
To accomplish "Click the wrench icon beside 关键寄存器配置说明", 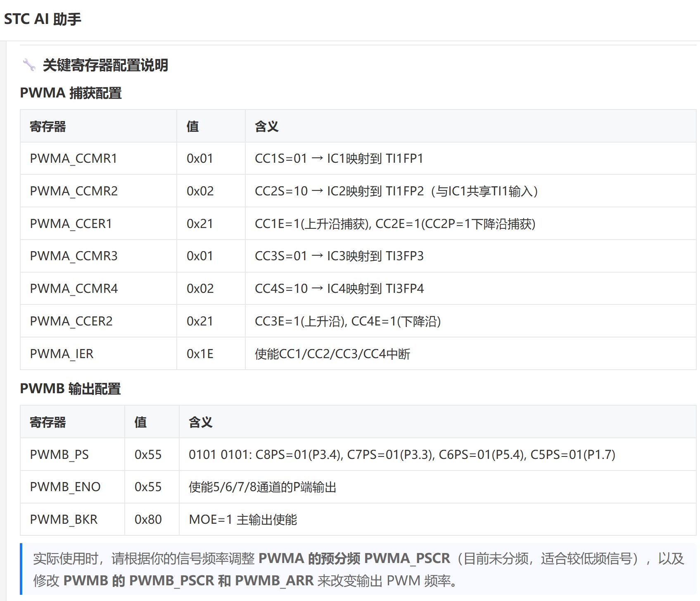I will coord(29,65).
